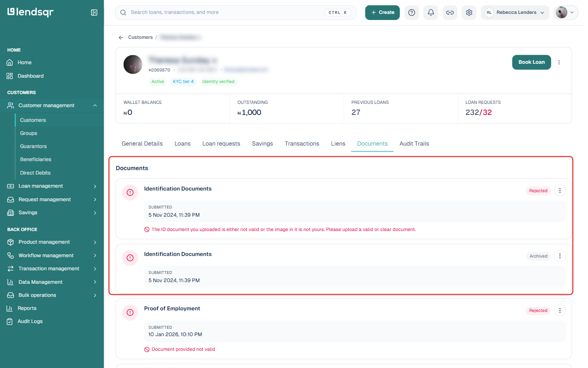Click the Audit Logs clipboard icon
Image resolution: width=588 pixels, height=368 pixels.
[10, 321]
